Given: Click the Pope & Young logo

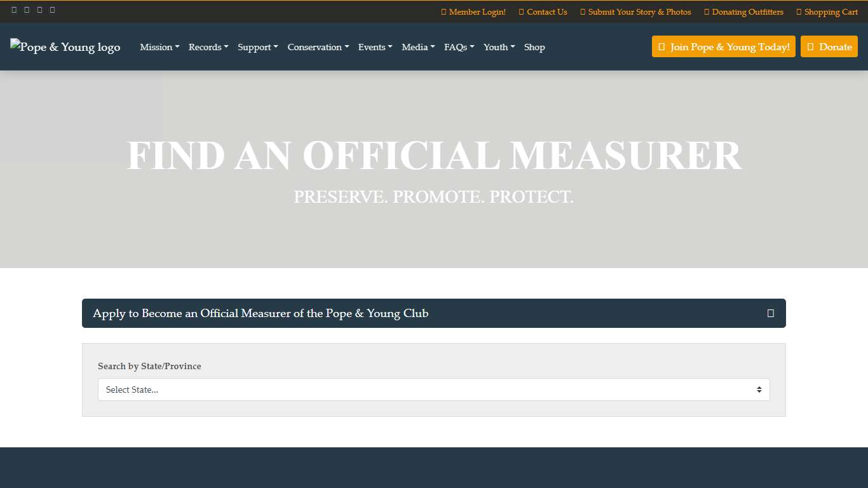Looking at the screenshot, I should [x=65, y=47].
